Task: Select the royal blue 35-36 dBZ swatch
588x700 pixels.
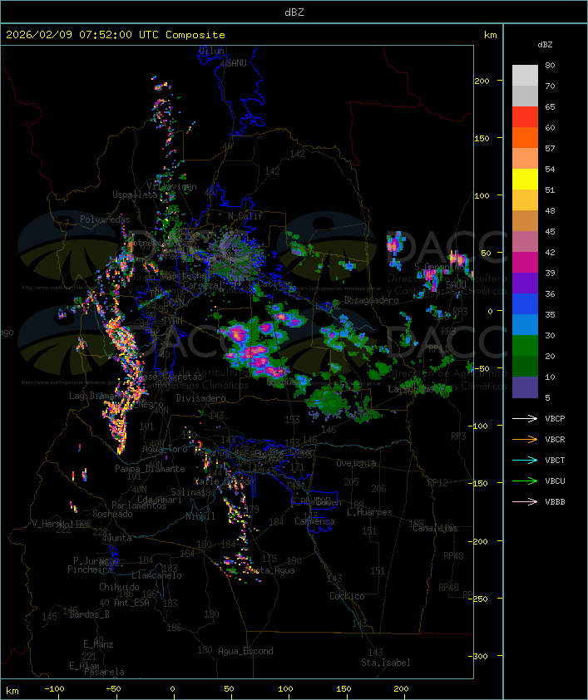Action: pyautogui.click(x=525, y=304)
